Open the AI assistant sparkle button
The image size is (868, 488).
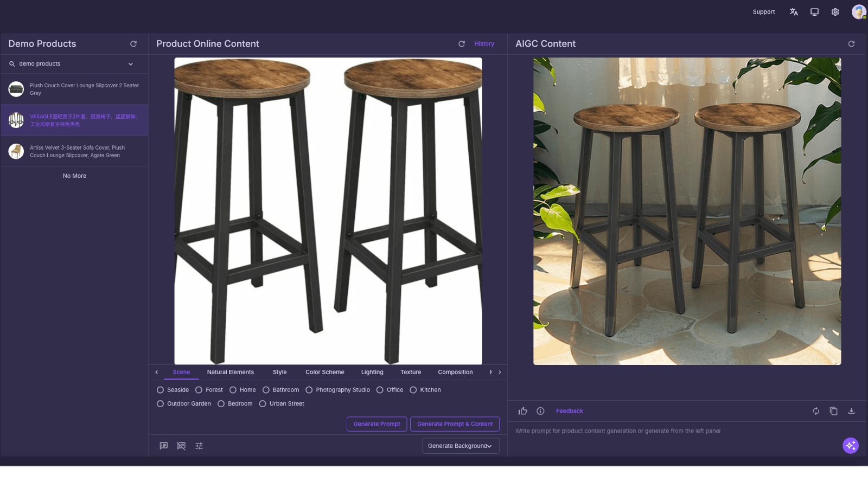tap(851, 445)
